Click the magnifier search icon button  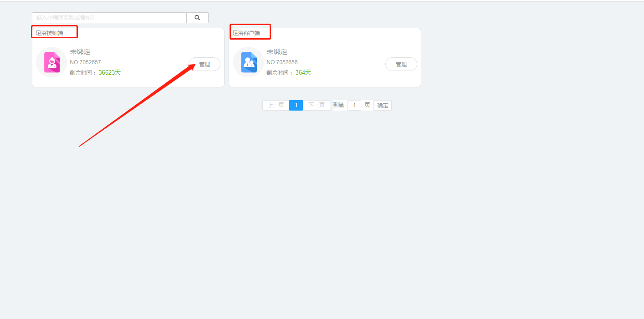[x=197, y=18]
